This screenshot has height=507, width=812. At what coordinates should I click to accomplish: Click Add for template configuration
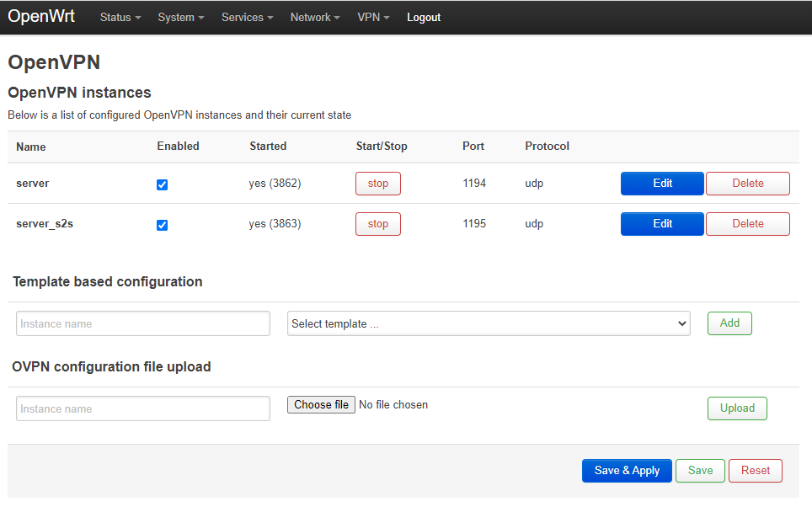(x=729, y=323)
